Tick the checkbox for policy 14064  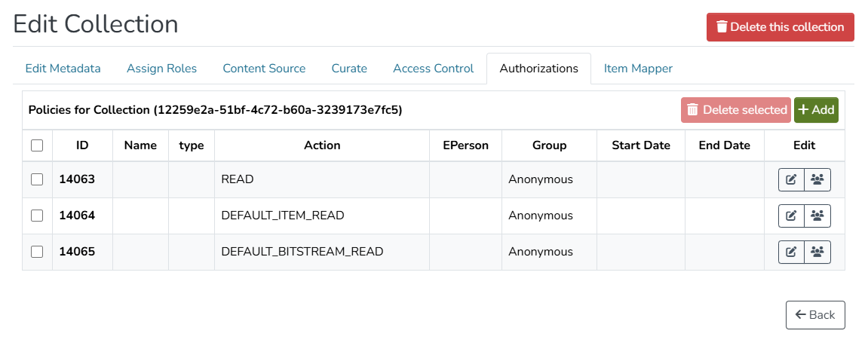pyautogui.click(x=37, y=216)
